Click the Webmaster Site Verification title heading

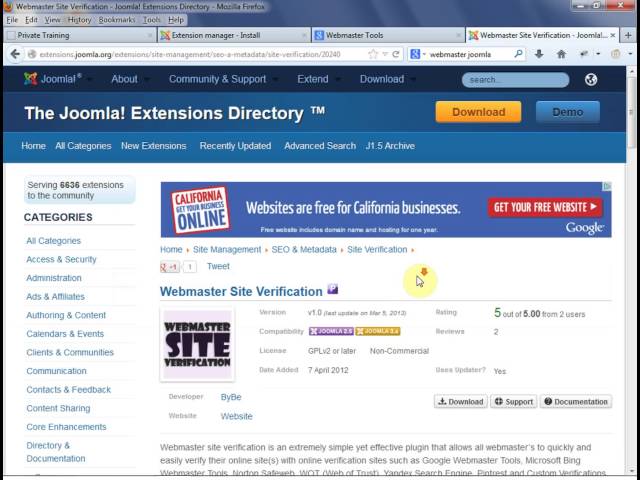(241, 291)
